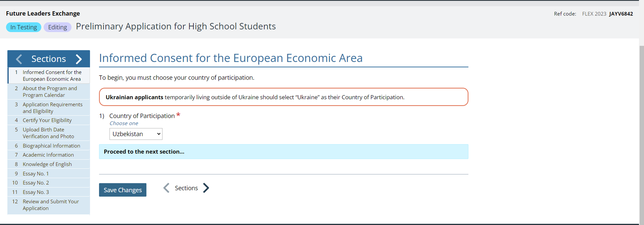This screenshot has height=225, width=644.
Task: Jump to Essay No. 1 section
Action: [x=35, y=174]
